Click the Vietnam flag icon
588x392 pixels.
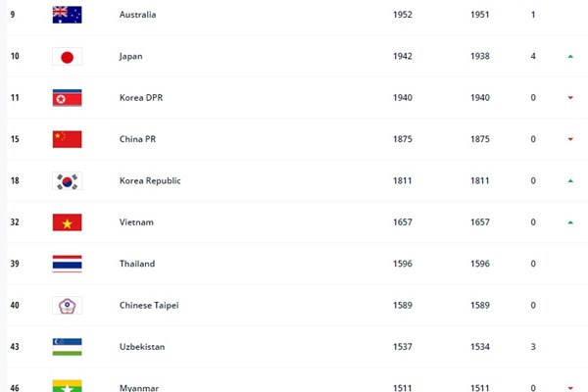(67, 222)
